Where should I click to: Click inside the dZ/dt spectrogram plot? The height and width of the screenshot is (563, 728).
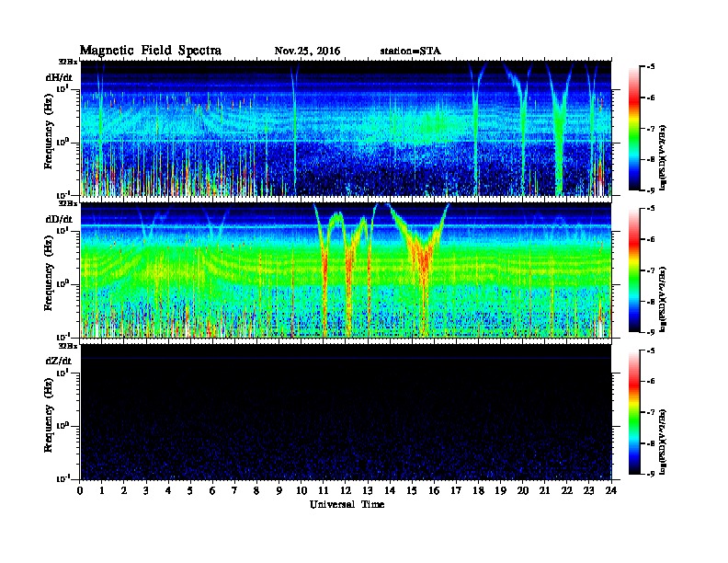click(x=347, y=412)
